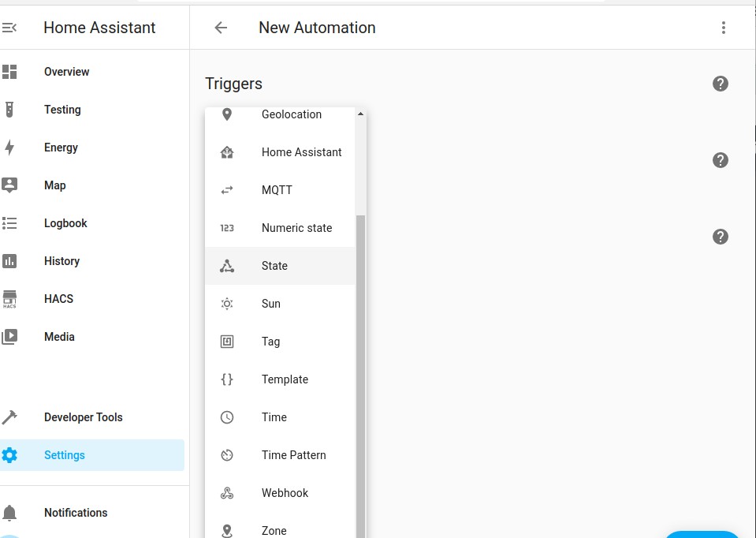
Task: Choose Time trigger option
Action: click(280, 417)
